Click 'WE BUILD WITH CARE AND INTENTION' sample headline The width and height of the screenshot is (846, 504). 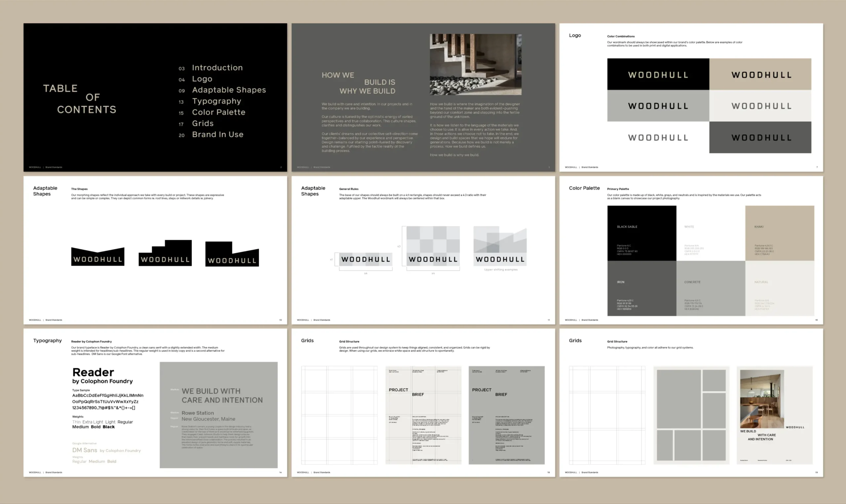(222, 396)
